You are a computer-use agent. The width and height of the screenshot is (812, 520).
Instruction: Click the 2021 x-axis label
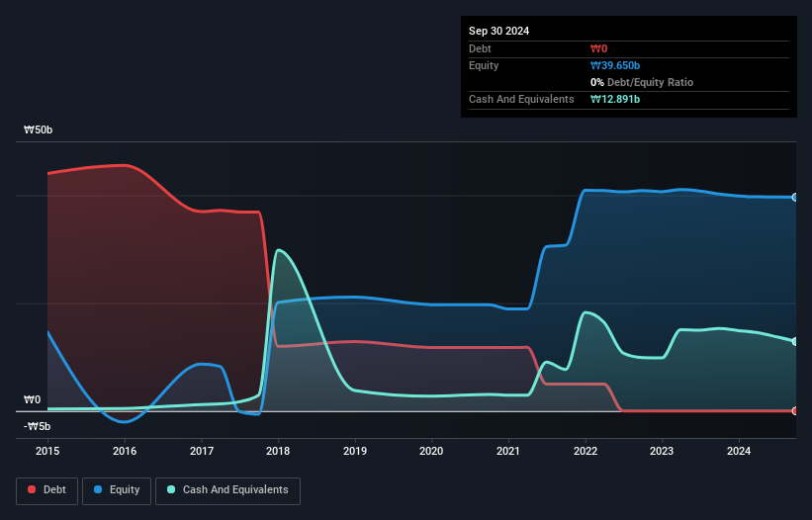click(x=508, y=451)
